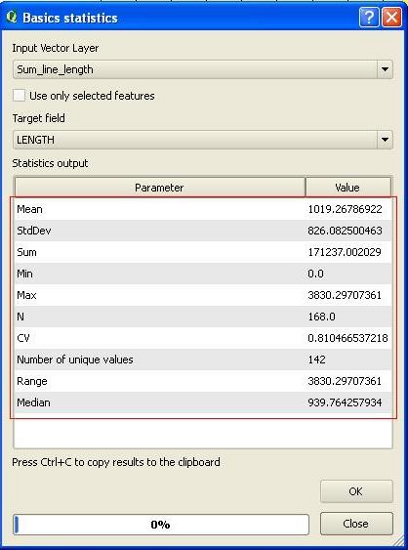Select the Sum value 171237.002029
This screenshot has width=408, height=550.
tap(344, 252)
